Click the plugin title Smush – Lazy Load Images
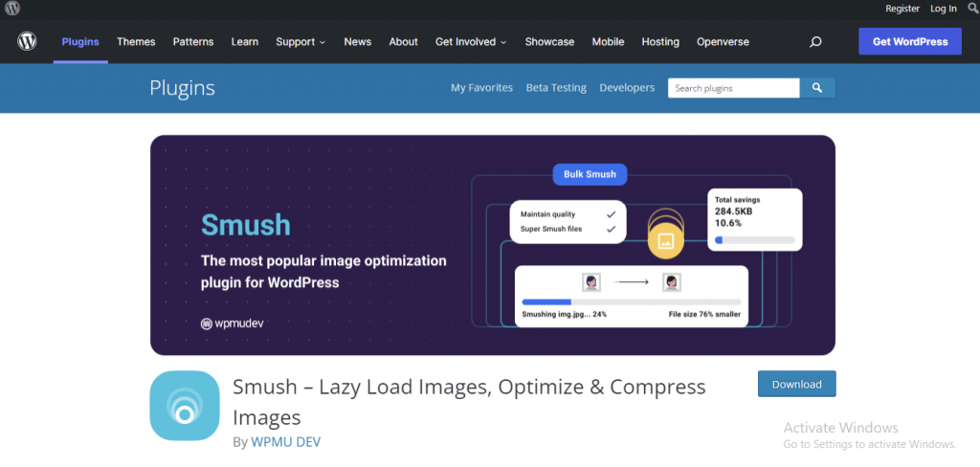 pos(469,402)
